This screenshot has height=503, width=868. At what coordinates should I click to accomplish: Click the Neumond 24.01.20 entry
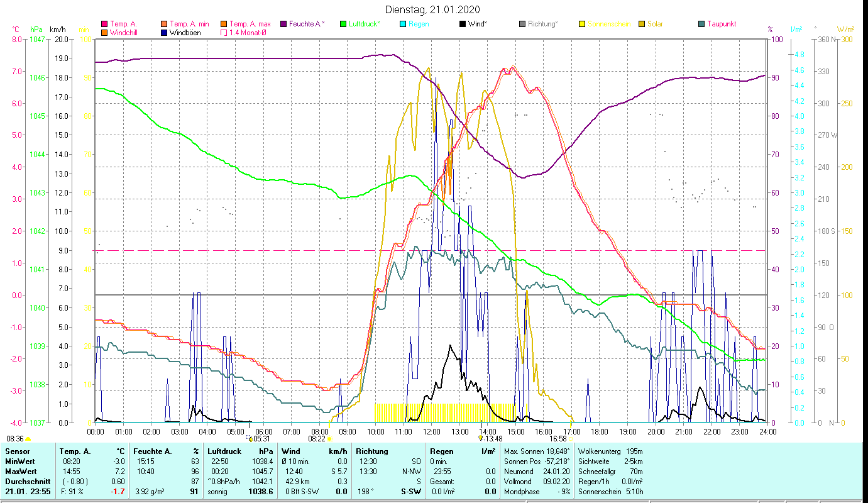pyautogui.click(x=537, y=472)
